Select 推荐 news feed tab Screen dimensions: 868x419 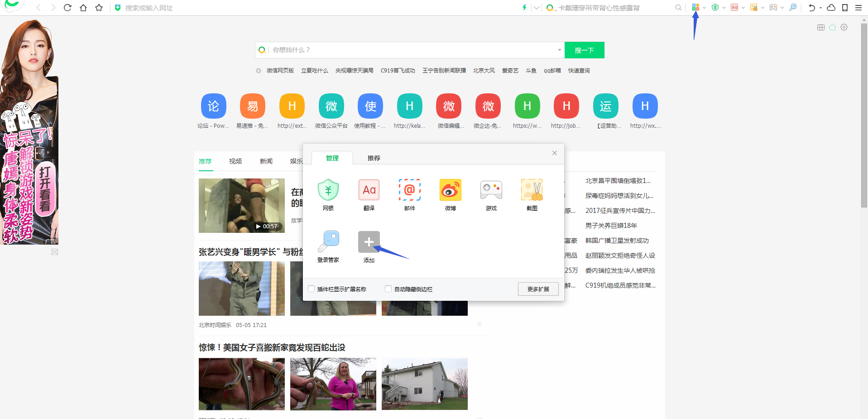click(205, 161)
